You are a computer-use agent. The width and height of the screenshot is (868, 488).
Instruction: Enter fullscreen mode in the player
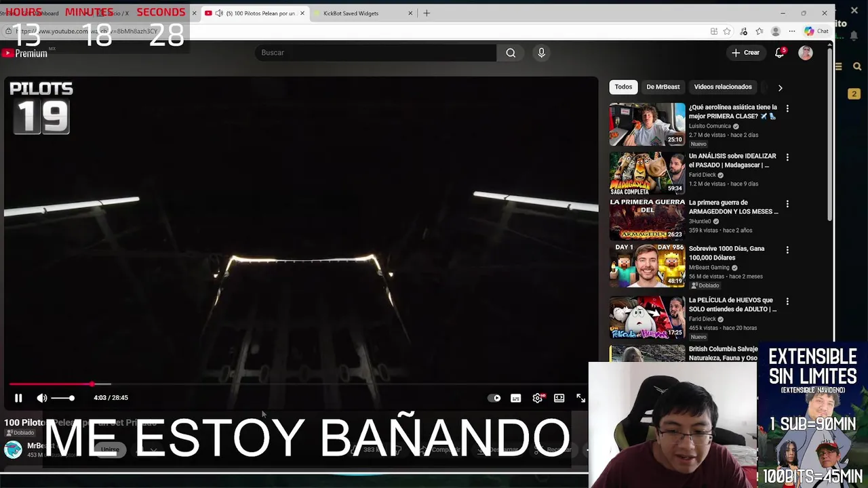[580, 398]
